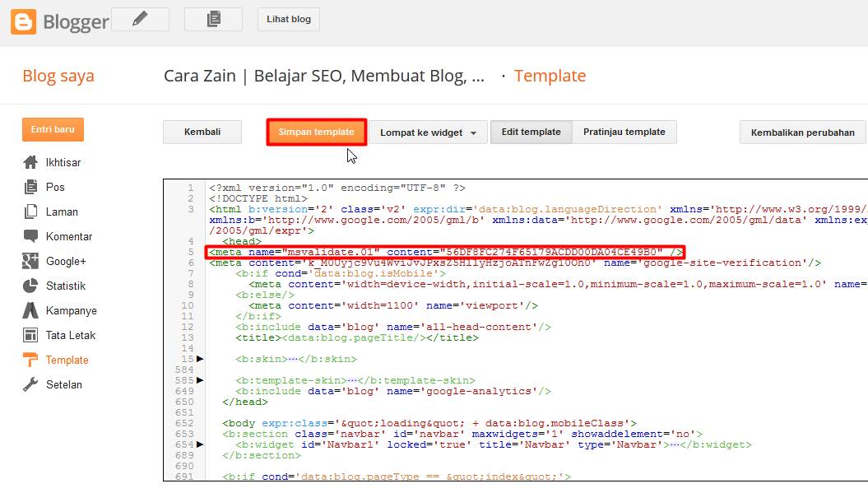Open Kampanye in the sidebar
Viewport: 868px width, 493px height.
pos(72,310)
